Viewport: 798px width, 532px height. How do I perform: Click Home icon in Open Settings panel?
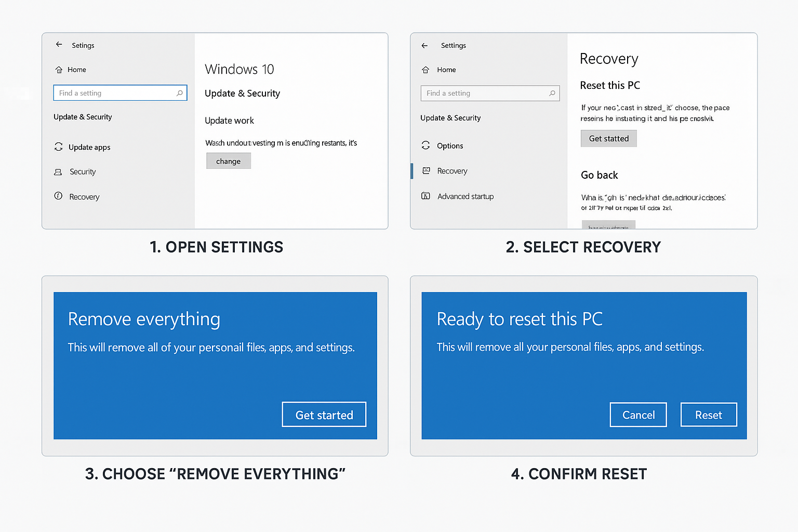[x=59, y=70]
